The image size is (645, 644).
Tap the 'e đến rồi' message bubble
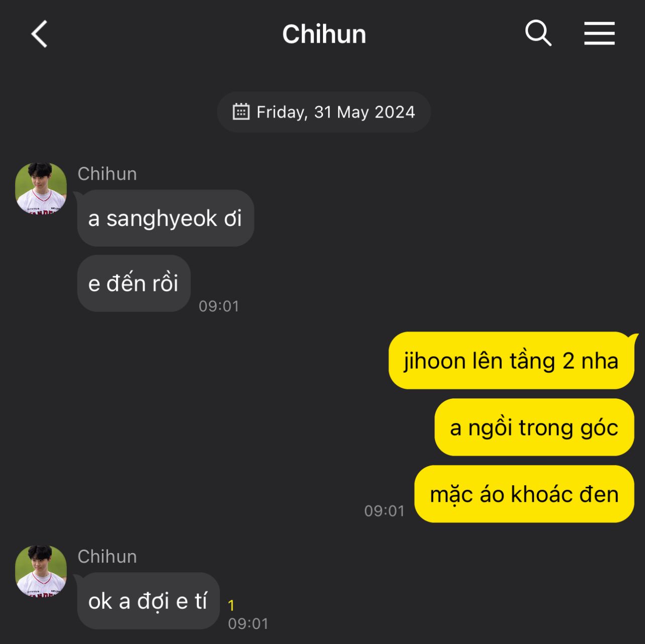pos(134,283)
